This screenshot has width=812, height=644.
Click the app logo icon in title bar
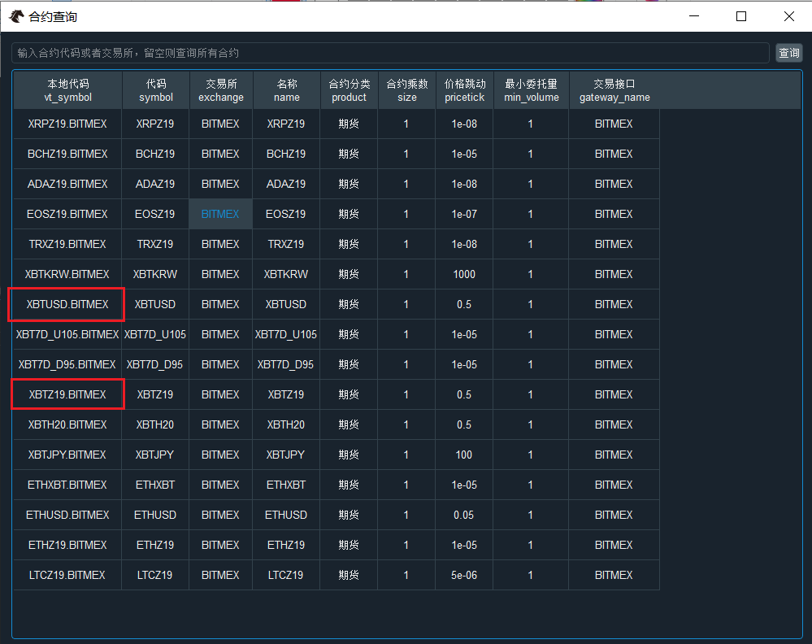point(16,16)
